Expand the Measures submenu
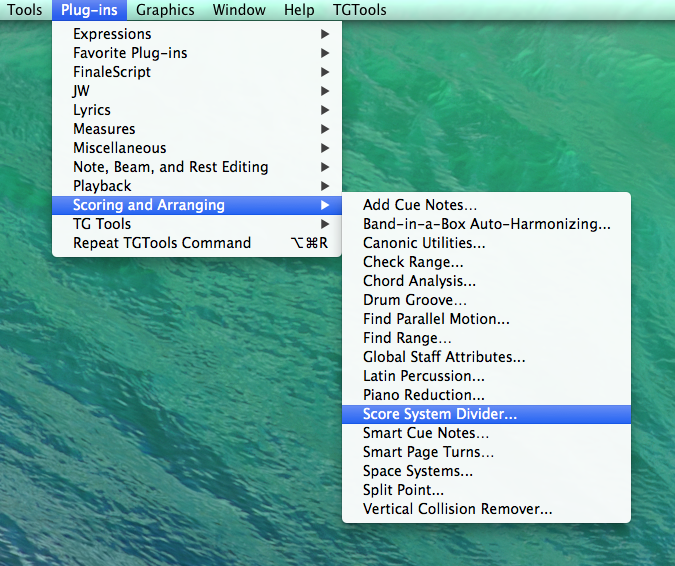Image resolution: width=675 pixels, height=566 pixels. [104, 129]
